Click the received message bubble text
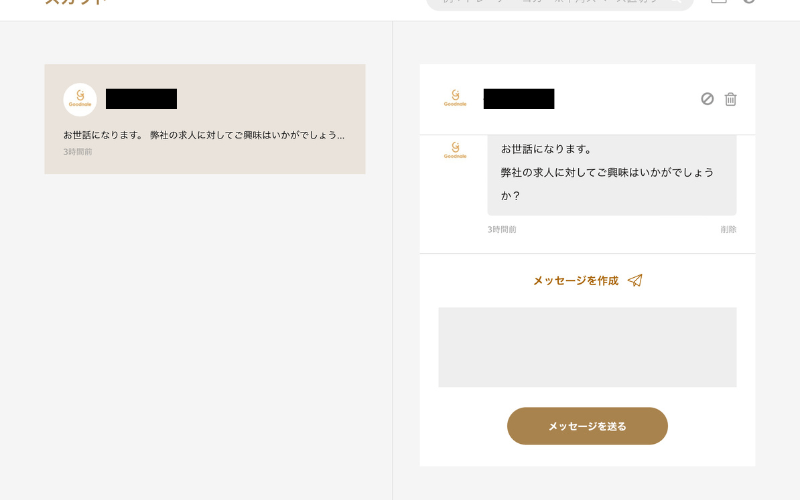 (607, 172)
